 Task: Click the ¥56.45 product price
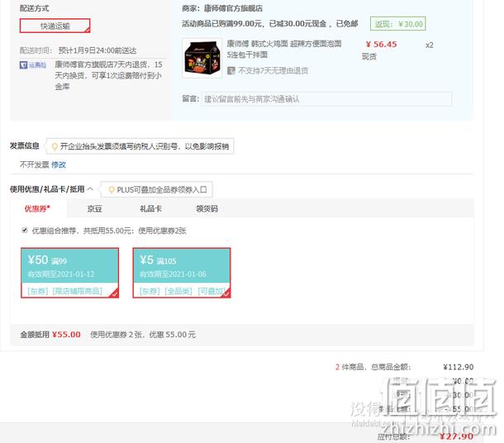coord(381,45)
